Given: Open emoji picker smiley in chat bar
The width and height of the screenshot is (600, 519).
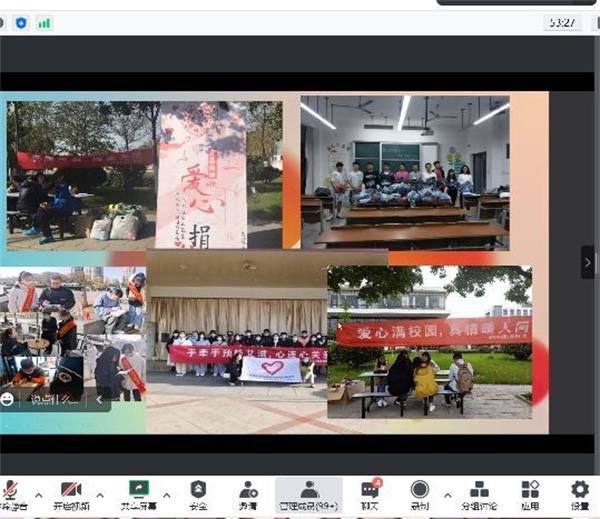Looking at the screenshot, I should [8, 399].
